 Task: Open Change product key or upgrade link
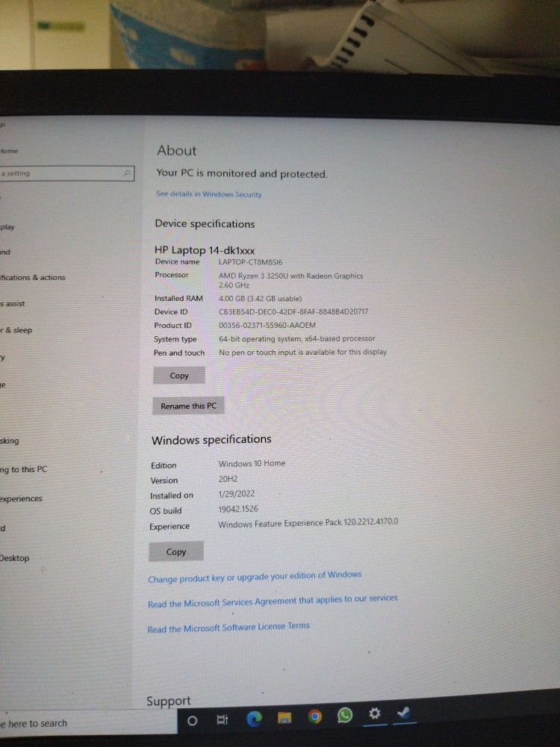pos(255,577)
